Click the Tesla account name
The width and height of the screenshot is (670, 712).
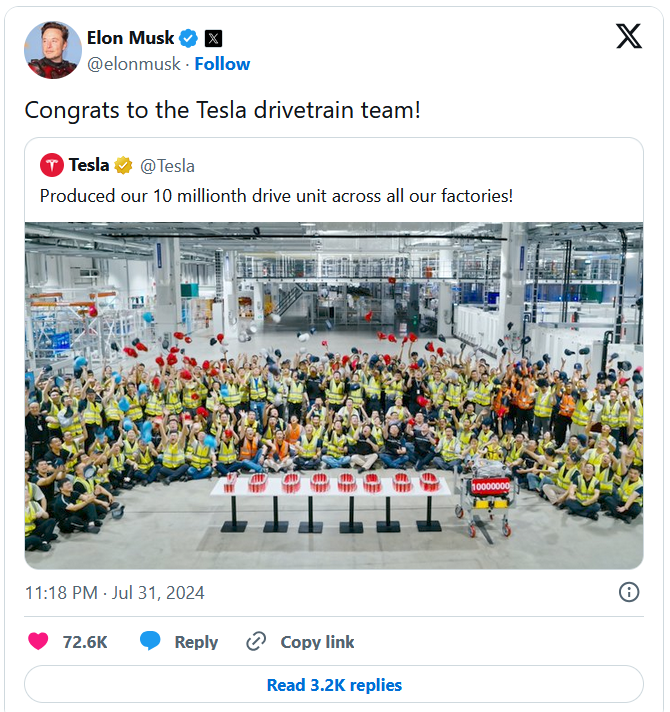pos(89,165)
